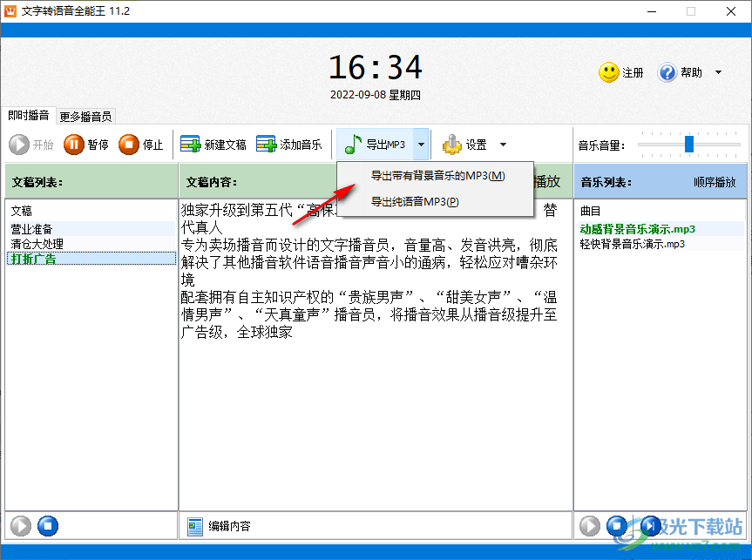Click the 开始 start playback button

[31, 145]
